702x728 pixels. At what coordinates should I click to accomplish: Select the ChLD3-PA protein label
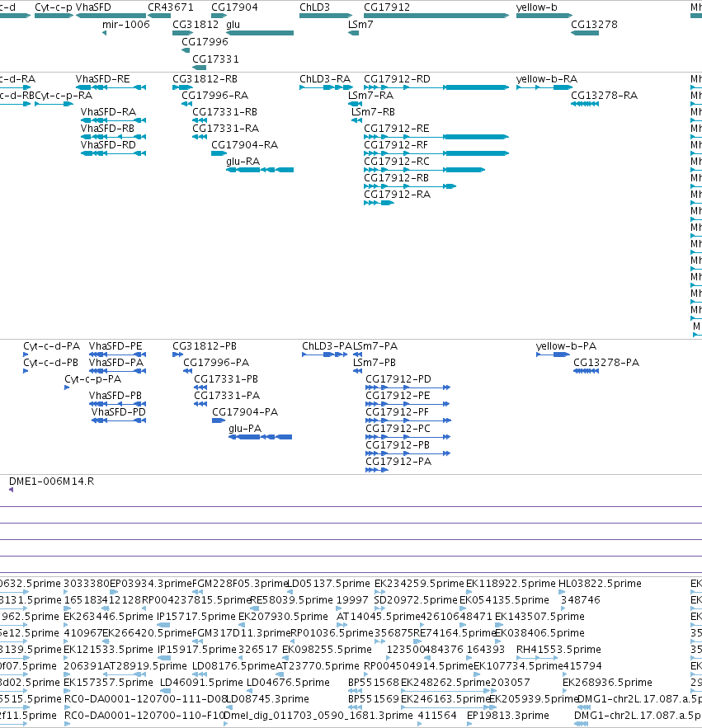tap(327, 346)
